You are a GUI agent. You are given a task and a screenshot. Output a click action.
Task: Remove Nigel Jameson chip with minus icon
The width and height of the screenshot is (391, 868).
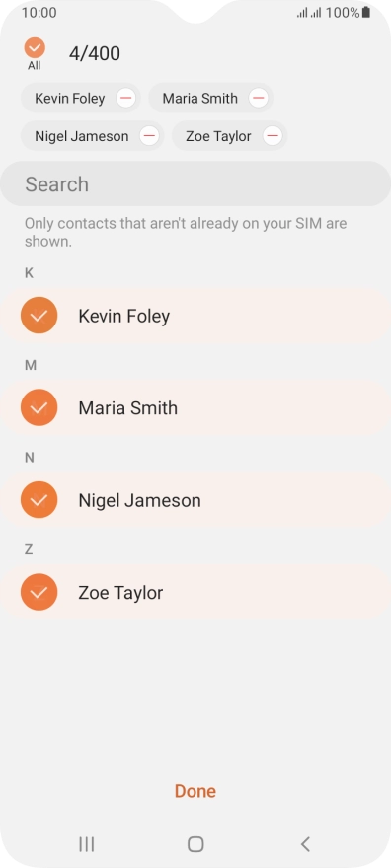(x=149, y=136)
